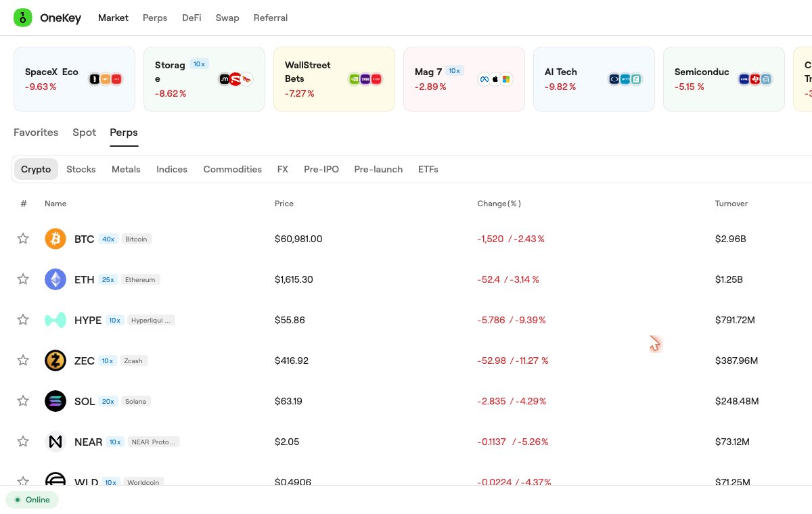
Task: Favorite ETH with its star
Action: tap(23, 279)
